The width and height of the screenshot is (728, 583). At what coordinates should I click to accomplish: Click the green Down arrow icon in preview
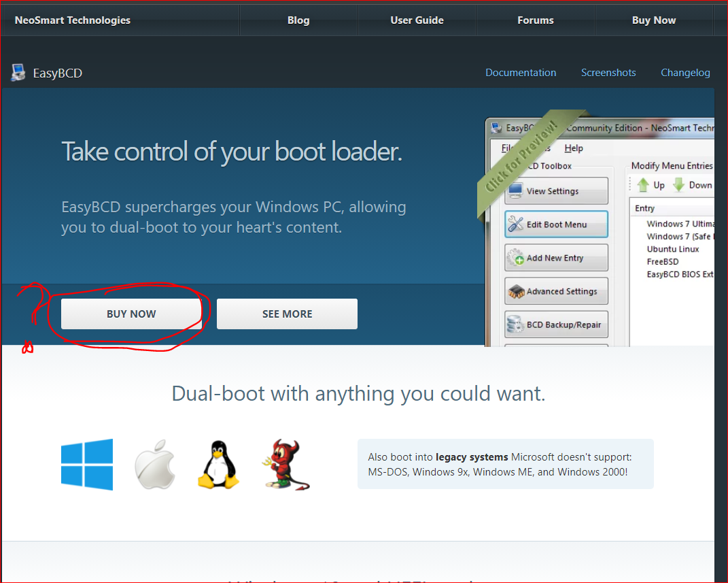click(679, 185)
